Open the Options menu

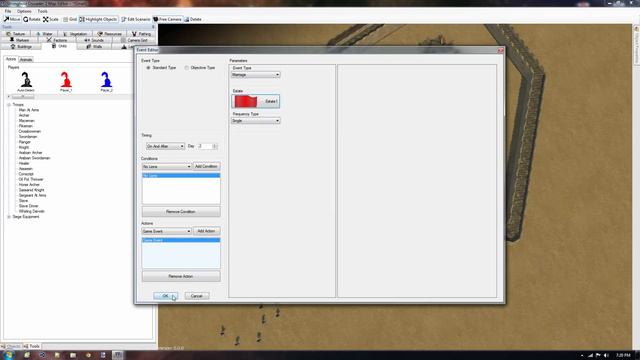[24, 11]
